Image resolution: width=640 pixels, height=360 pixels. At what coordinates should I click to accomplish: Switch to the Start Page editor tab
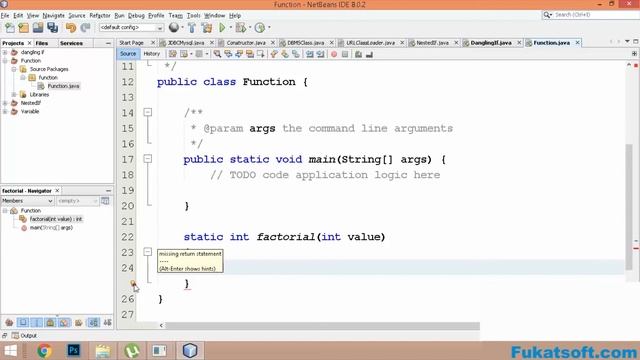pyautogui.click(x=131, y=42)
